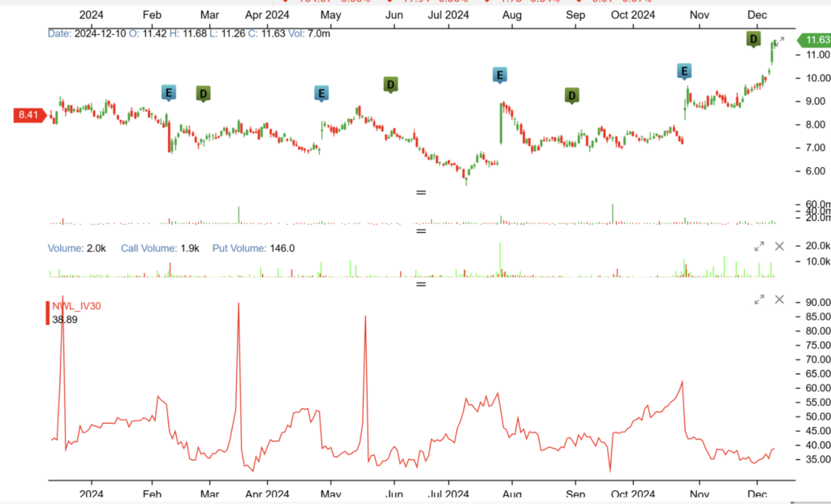Click the Put Volume: 146.0 label
This screenshot has width=831, height=504.
pos(253,248)
